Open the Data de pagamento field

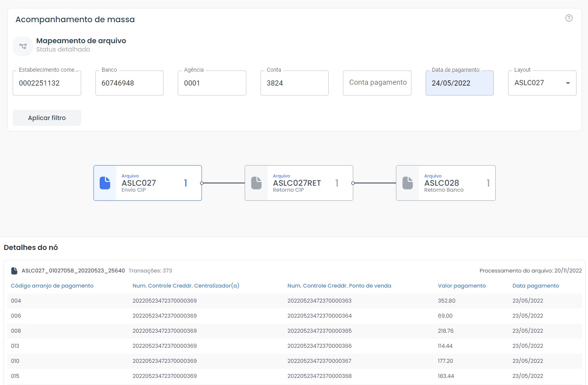click(x=459, y=83)
